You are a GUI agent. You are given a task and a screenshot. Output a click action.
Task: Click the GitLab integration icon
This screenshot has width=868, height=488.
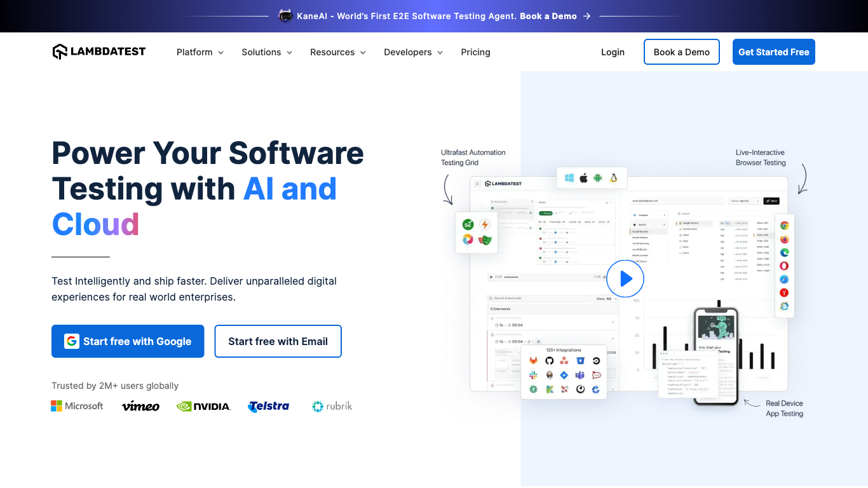534,361
